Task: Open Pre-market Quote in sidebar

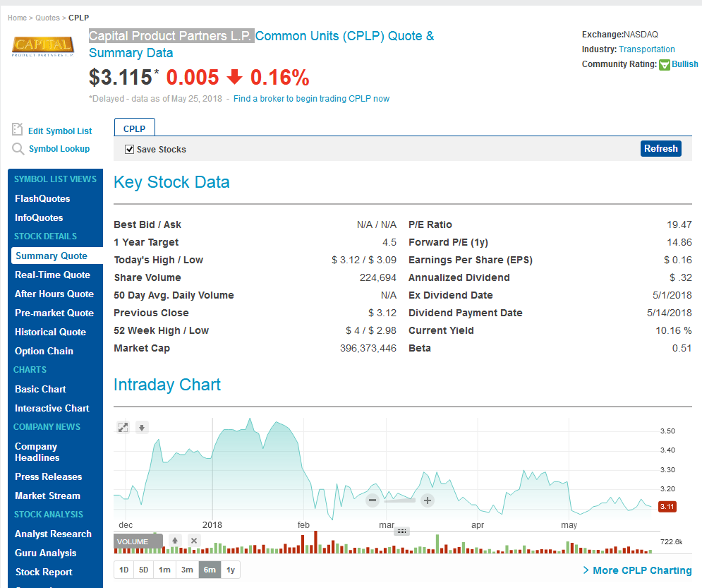Action: coord(54,313)
